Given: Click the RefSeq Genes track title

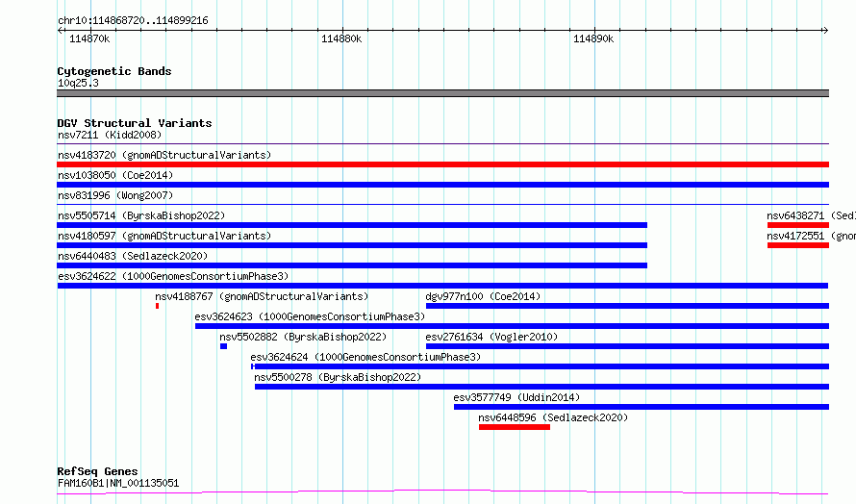Looking at the screenshot, I should click(x=97, y=471).
